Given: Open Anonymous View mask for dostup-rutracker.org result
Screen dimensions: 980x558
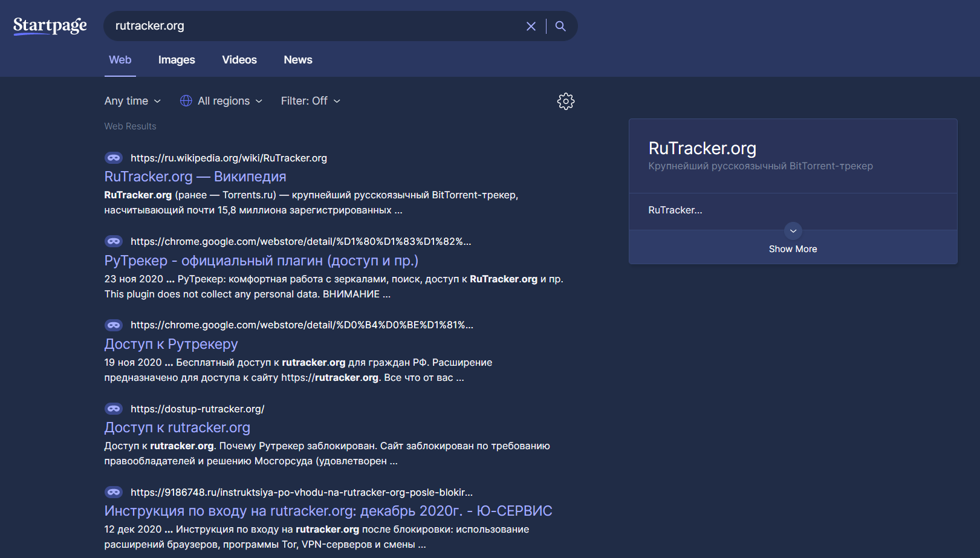Looking at the screenshot, I should [x=114, y=409].
